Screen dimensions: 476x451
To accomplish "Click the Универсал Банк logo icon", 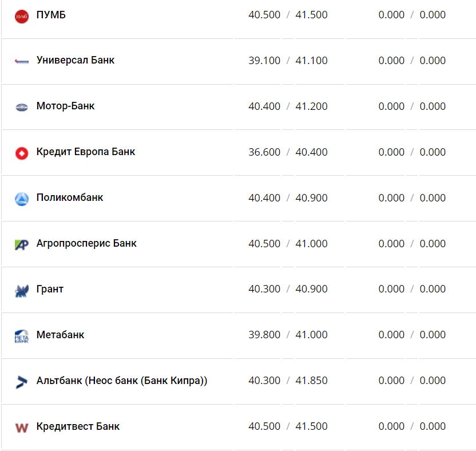I will point(22,61).
